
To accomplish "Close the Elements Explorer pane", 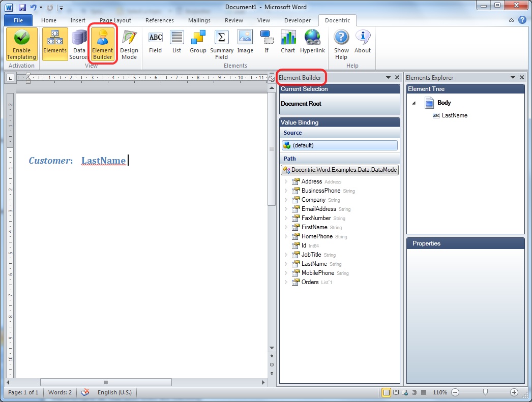I will tap(522, 78).
